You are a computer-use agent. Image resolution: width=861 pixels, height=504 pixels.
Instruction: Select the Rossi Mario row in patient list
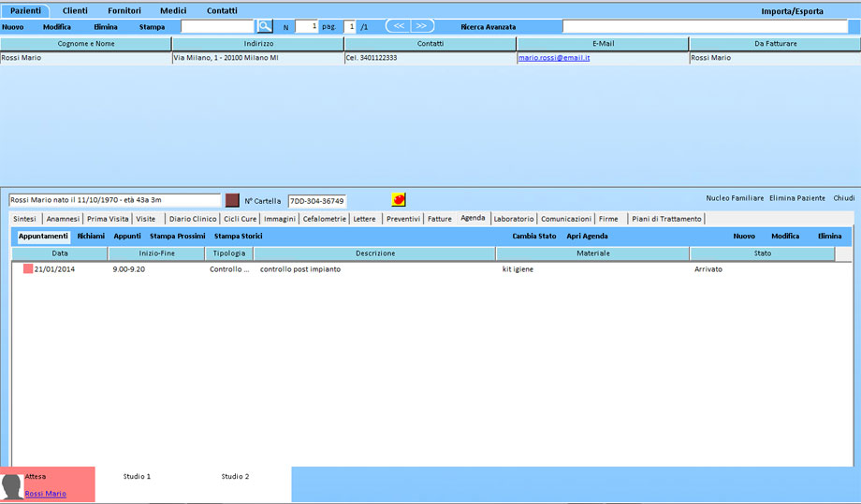tap(430, 58)
